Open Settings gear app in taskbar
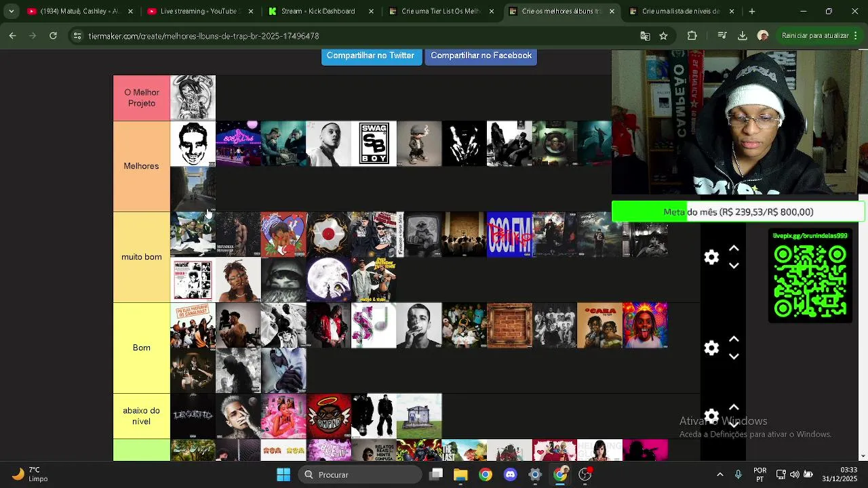The image size is (868, 488). point(535,474)
